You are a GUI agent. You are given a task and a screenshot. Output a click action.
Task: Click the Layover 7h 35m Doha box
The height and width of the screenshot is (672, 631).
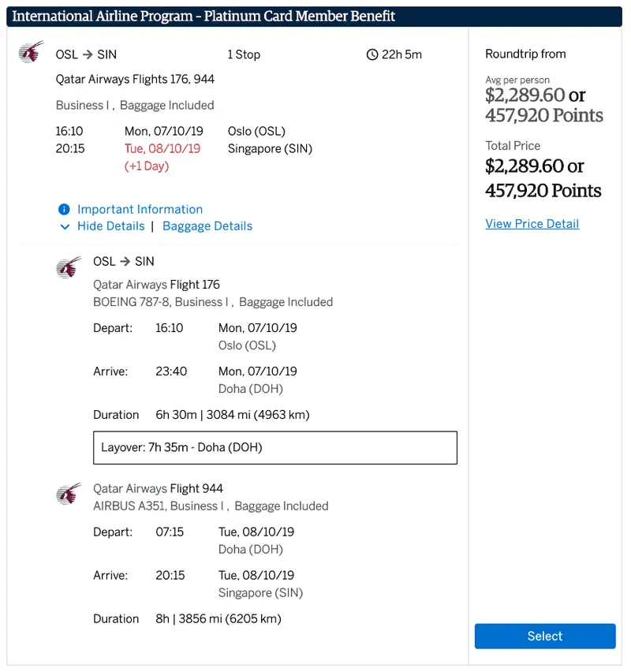275,447
